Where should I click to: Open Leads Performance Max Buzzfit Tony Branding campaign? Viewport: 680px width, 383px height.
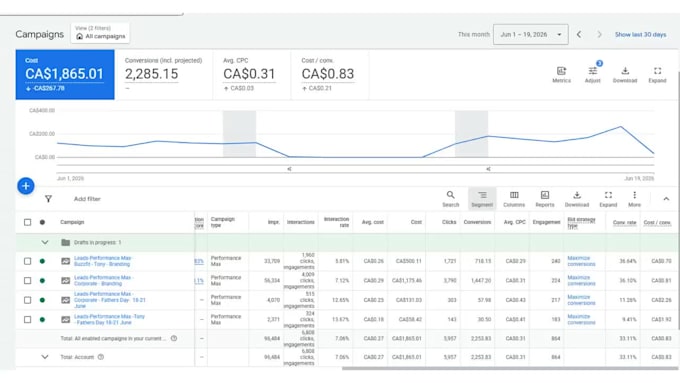tap(103, 261)
